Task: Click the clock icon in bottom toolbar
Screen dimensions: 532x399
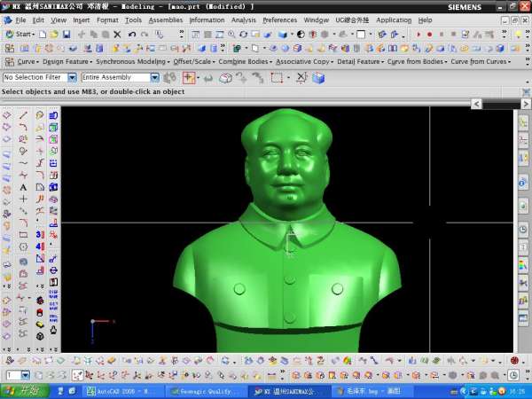Action: coord(513,375)
